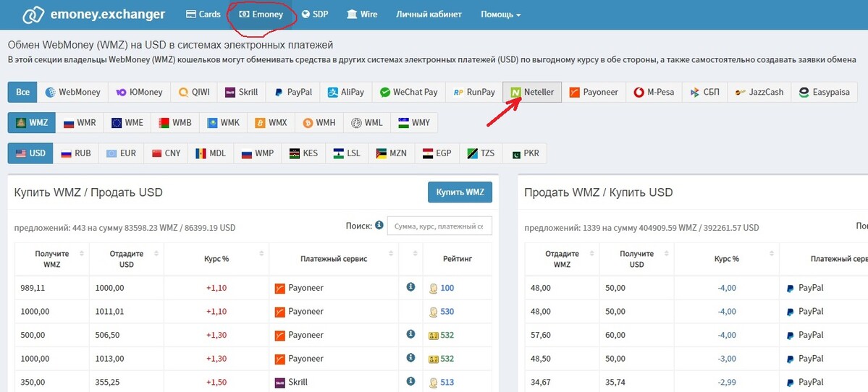Image resolution: width=868 pixels, height=392 pixels.
Task: Sort buy table by Платежный сервис
Action: [334, 259]
